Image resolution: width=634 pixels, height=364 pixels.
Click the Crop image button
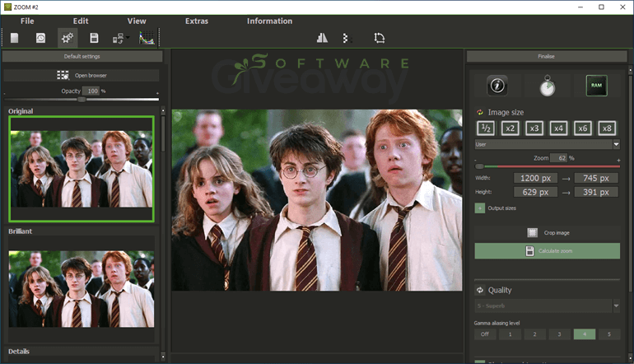tap(547, 232)
